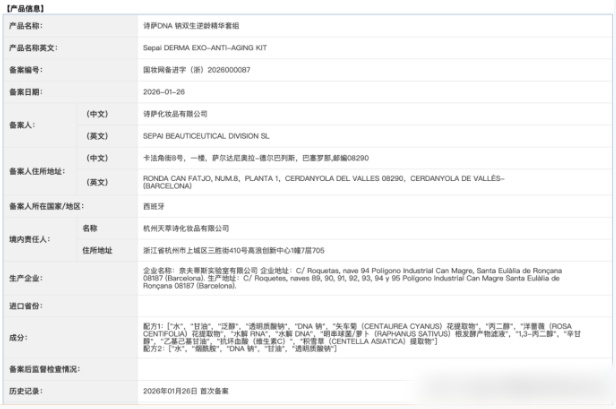Click the history entry 2026年01月26日 首次备案
Viewport: 616px width, 409px height.
[185, 391]
